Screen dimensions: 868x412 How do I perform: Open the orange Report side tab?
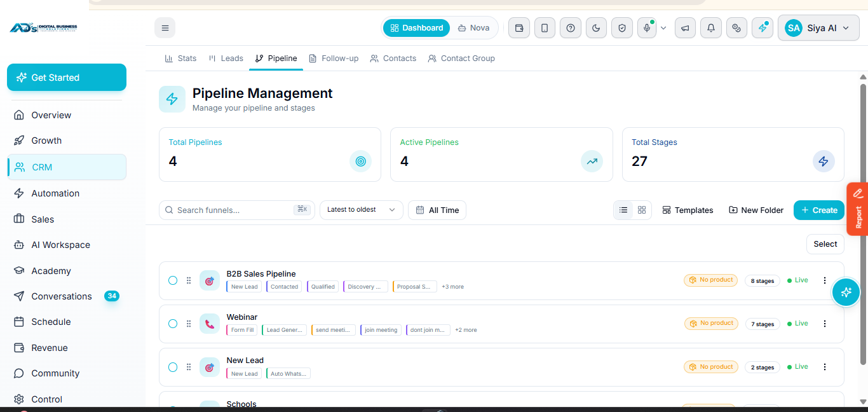858,209
